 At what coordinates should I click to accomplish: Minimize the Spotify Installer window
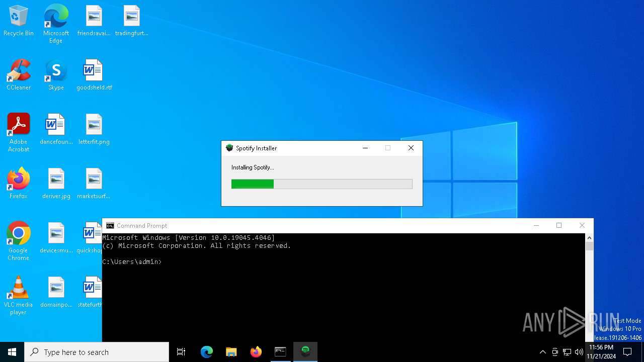pyautogui.click(x=365, y=148)
